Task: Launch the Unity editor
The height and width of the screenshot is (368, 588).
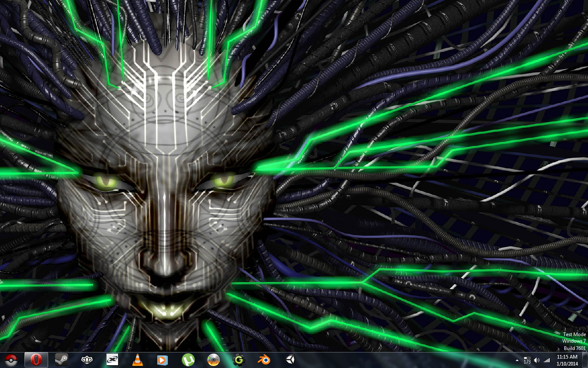Action: click(x=290, y=360)
